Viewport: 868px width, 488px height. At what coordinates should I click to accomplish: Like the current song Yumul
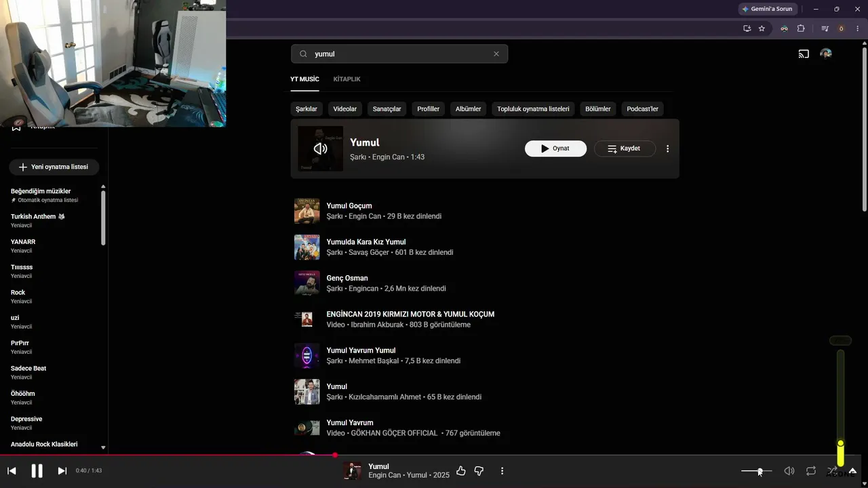click(x=461, y=470)
